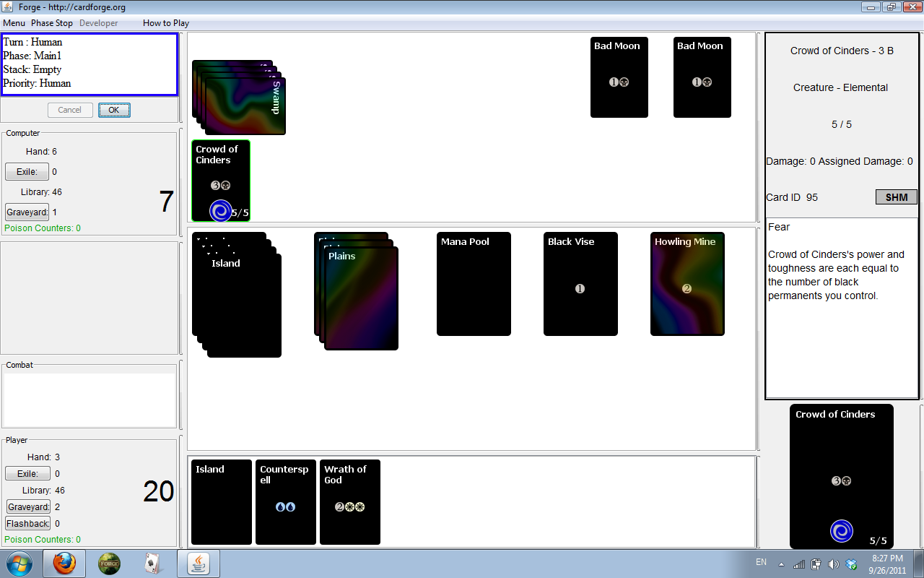Click the SHM set button
Image resolution: width=924 pixels, height=578 pixels.
(896, 197)
